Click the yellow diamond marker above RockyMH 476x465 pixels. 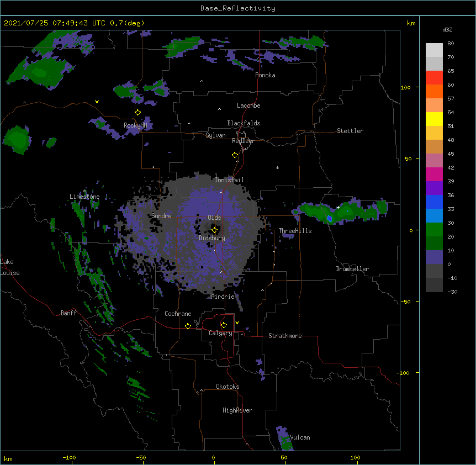[138, 113]
